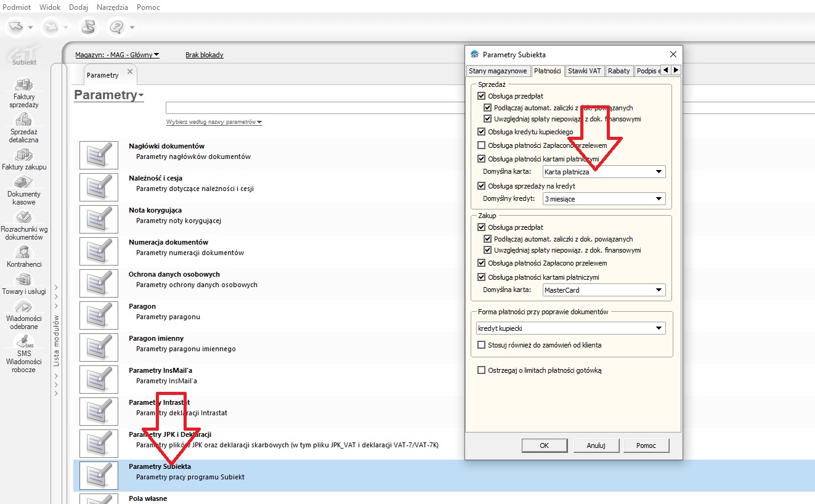Viewport: 815px width, 504px height.
Task: Click OK in Parametry Subiekta dialog
Action: click(544, 445)
